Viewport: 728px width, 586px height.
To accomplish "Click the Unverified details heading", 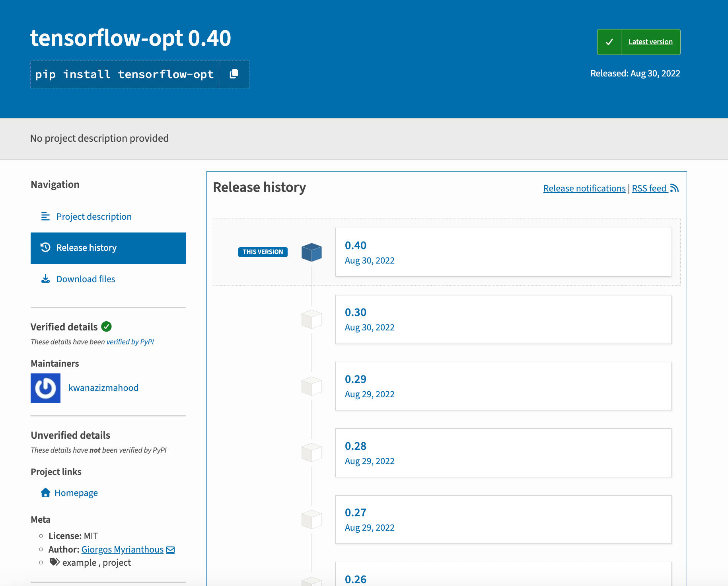I will coord(70,435).
